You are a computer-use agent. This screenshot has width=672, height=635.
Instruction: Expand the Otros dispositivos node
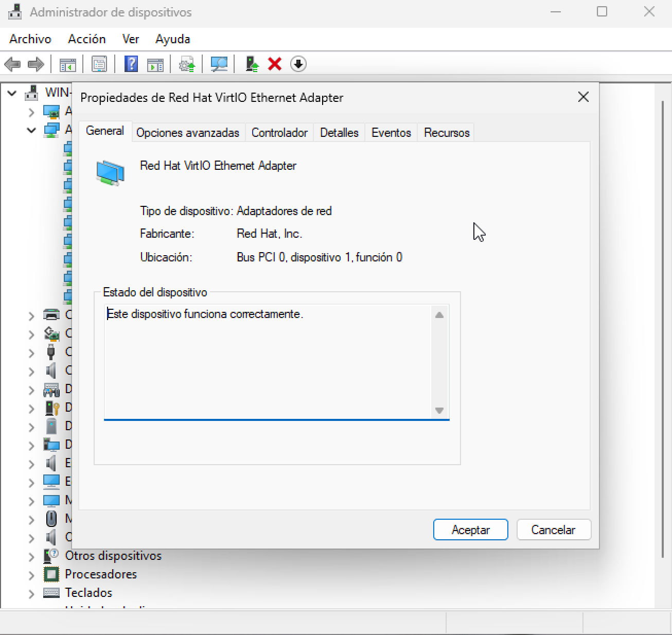pyautogui.click(x=31, y=557)
